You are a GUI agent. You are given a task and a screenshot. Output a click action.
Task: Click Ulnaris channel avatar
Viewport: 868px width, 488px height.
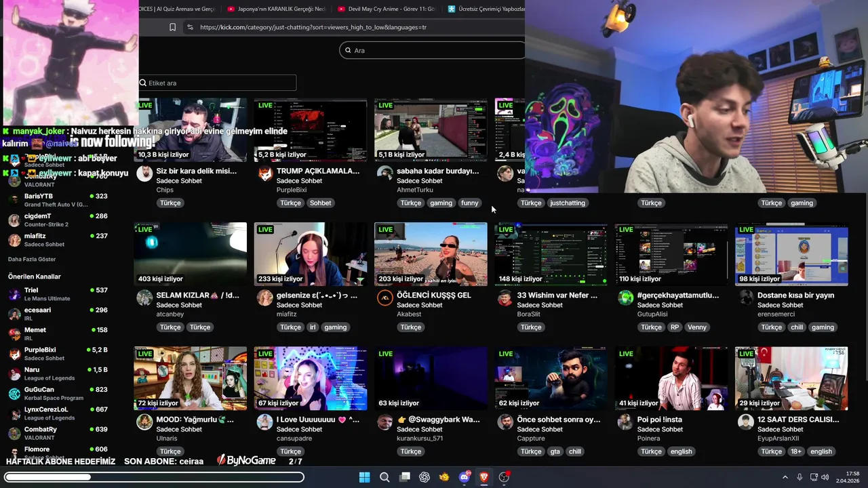[x=144, y=422]
